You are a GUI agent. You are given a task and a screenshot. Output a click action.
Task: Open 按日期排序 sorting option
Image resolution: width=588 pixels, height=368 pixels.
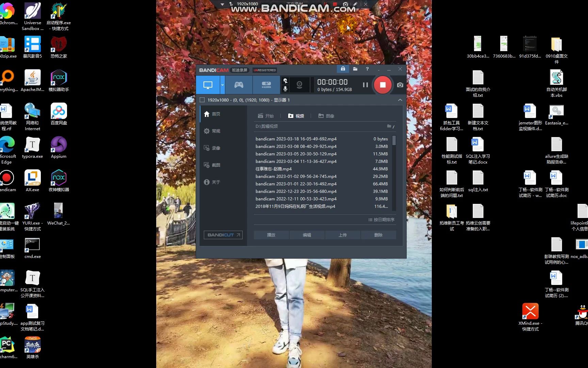tap(381, 219)
